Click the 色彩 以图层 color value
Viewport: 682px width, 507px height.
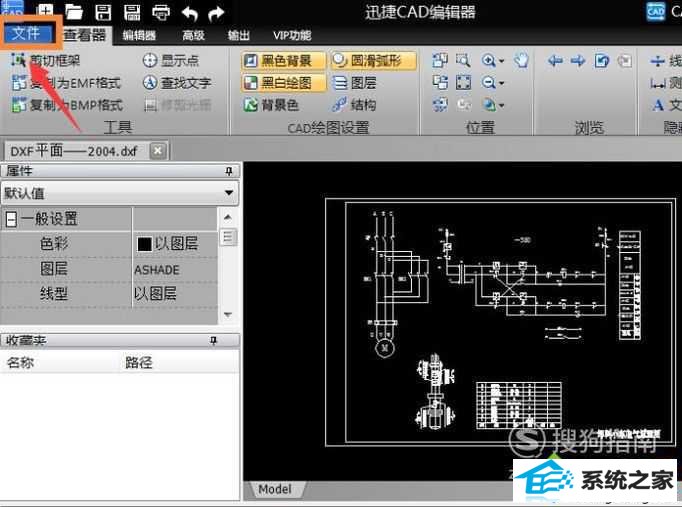click(x=174, y=243)
